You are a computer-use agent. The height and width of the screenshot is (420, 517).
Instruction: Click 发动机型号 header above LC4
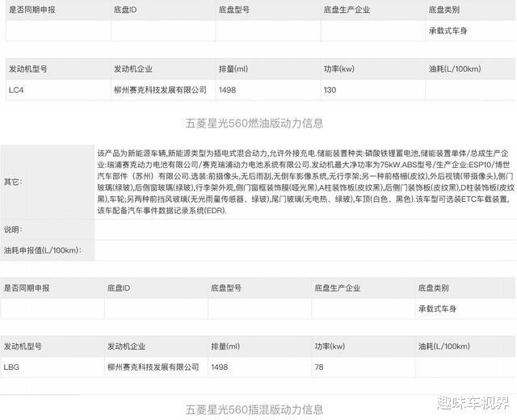(28, 69)
